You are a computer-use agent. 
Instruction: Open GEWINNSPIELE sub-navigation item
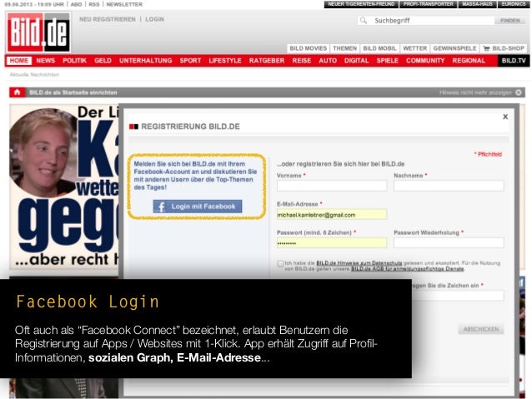click(454, 48)
